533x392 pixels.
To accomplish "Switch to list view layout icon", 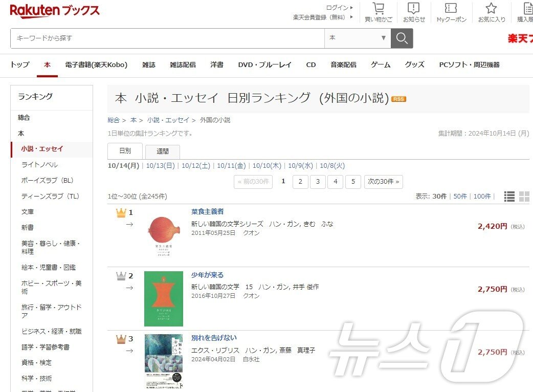I will tap(509, 196).
